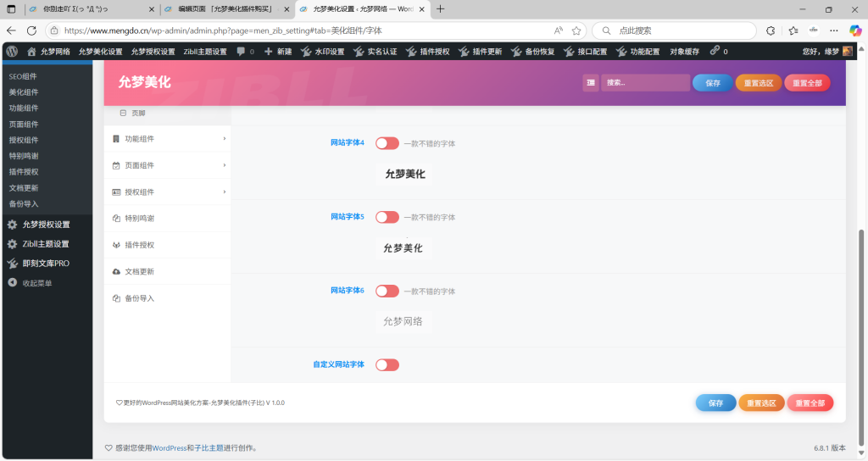This screenshot has height=461, width=868.
Task: Click the top 重置全部 button
Action: pyautogui.click(x=807, y=83)
